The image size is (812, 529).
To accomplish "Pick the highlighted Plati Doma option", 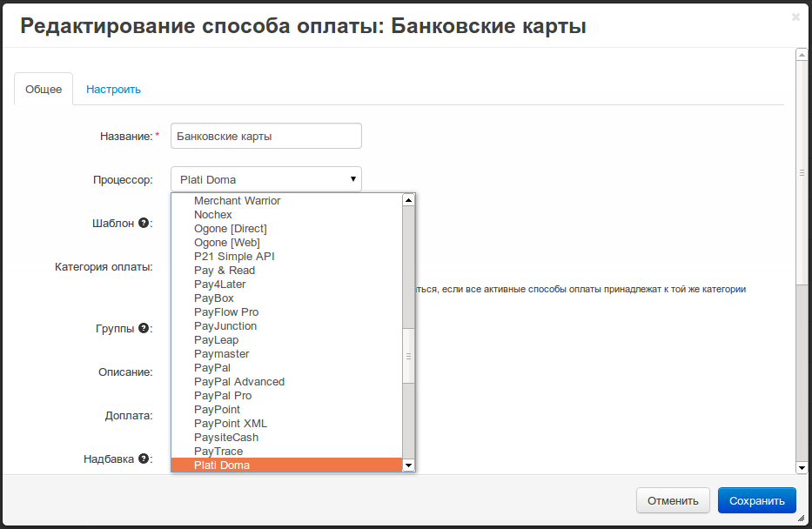I will tap(221, 465).
